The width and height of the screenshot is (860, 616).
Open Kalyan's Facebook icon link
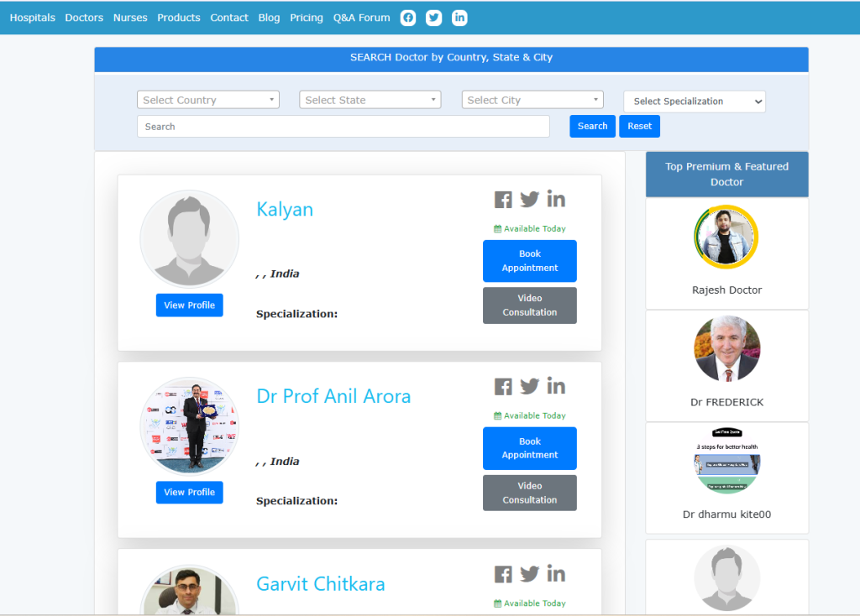(x=503, y=200)
